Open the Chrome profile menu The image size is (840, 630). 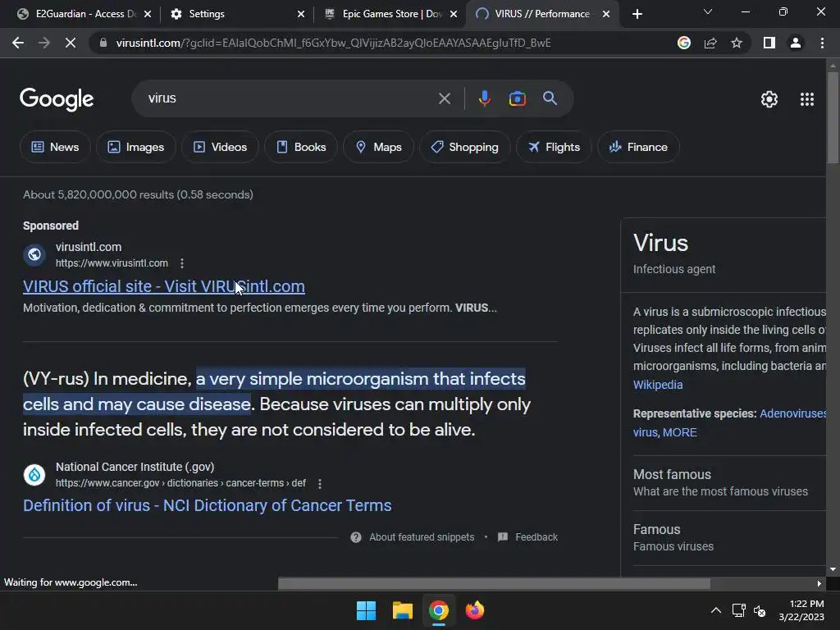click(x=796, y=43)
